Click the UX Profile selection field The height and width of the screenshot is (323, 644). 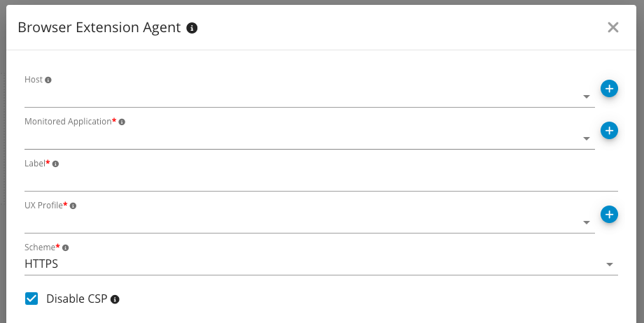pyautogui.click(x=301, y=223)
